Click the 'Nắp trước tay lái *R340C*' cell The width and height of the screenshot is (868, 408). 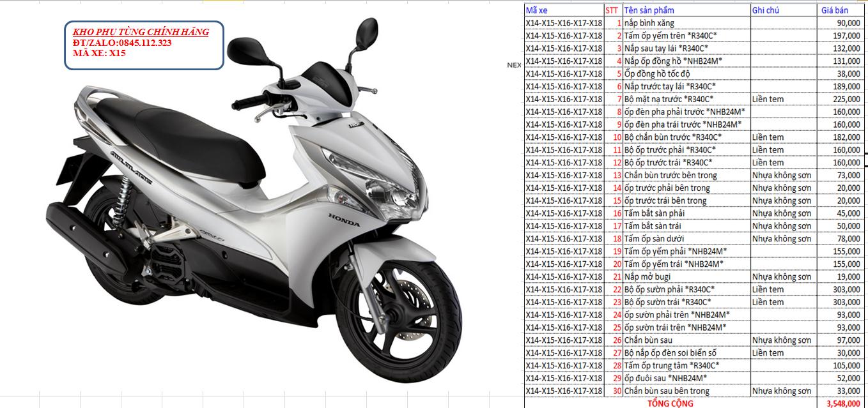[x=686, y=86]
